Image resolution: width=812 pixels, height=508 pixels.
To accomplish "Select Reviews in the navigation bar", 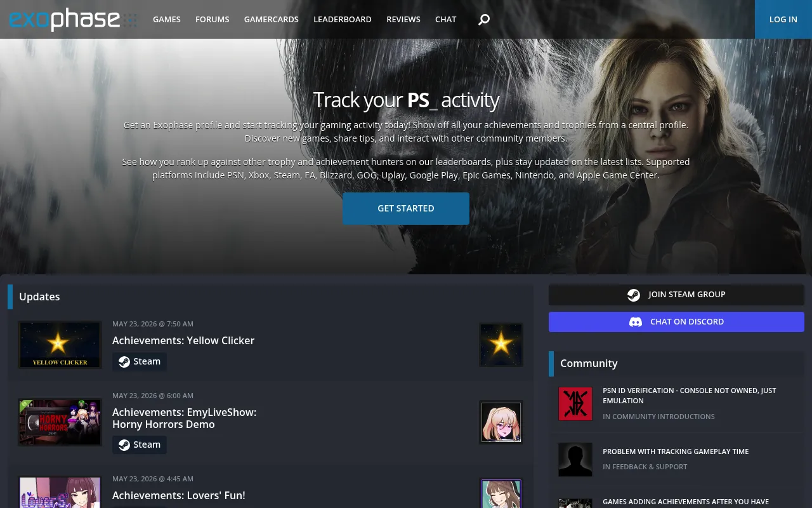I will [403, 19].
